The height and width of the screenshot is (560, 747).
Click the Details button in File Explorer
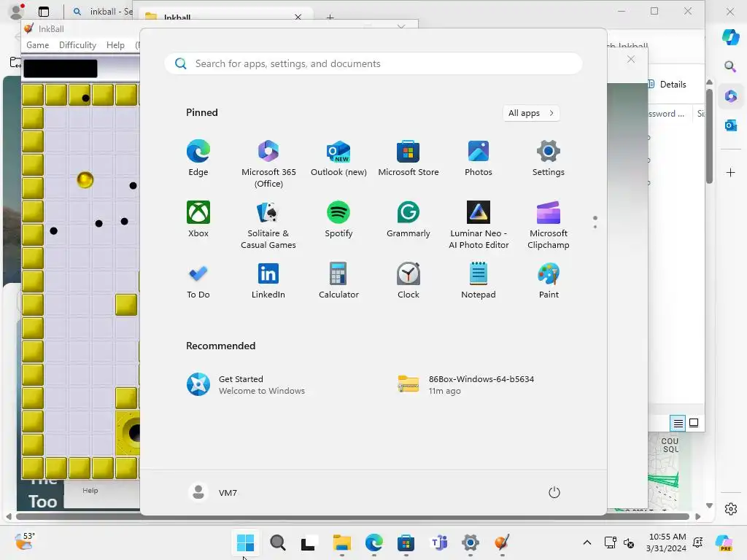pos(667,85)
